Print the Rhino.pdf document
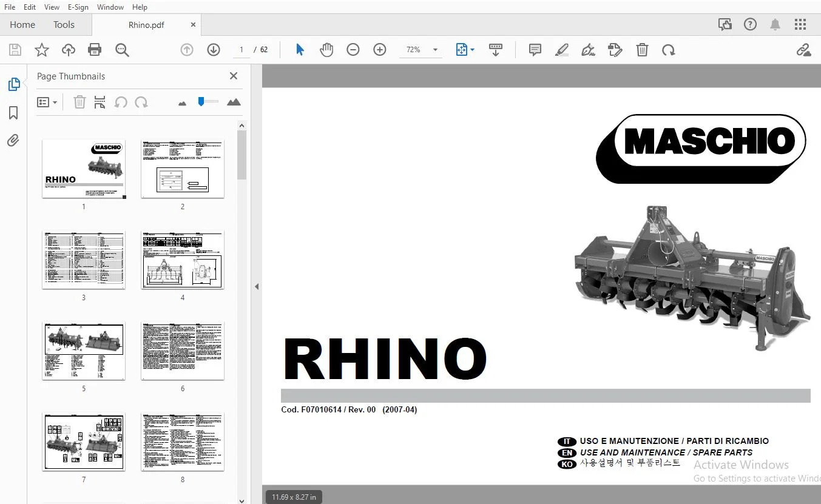 95,50
